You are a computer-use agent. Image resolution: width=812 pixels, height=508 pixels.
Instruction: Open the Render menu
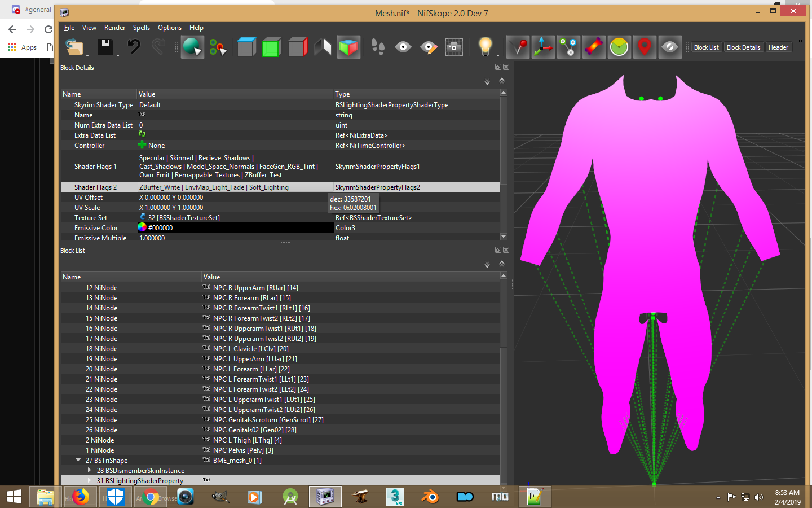[115, 28]
